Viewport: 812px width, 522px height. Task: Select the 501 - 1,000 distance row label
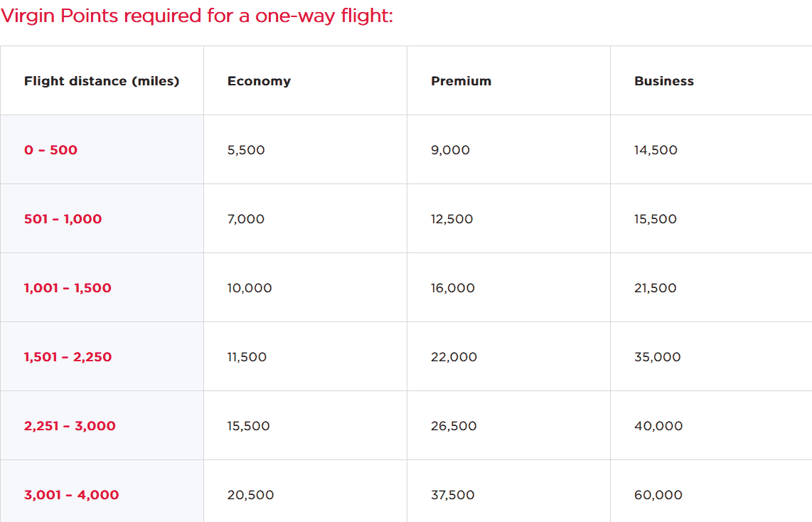coord(63,219)
